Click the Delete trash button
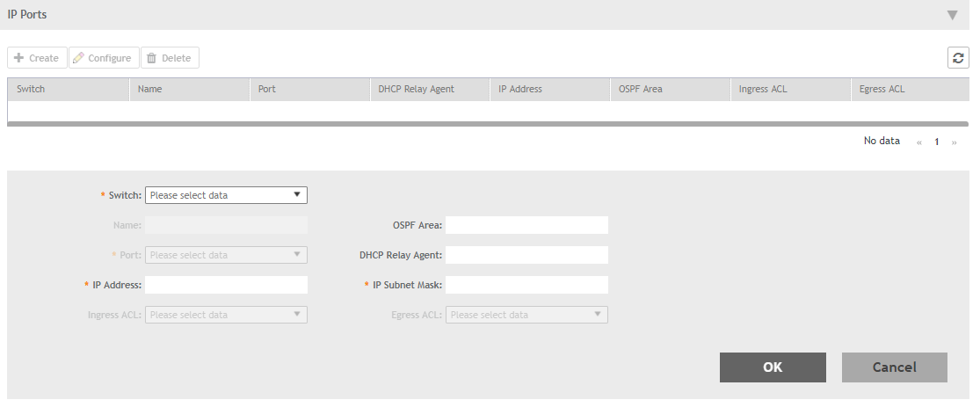The image size is (980, 400). (x=170, y=58)
